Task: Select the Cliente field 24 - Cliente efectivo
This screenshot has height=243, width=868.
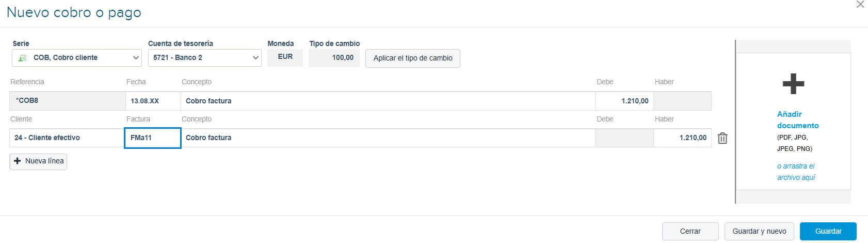Action: click(67, 138)
